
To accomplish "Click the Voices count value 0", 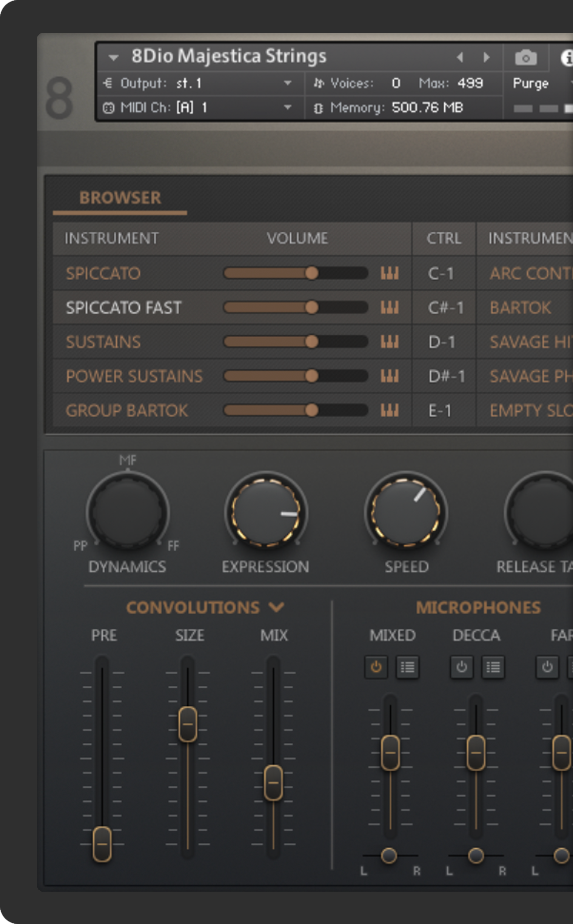I will click(396, 83).
